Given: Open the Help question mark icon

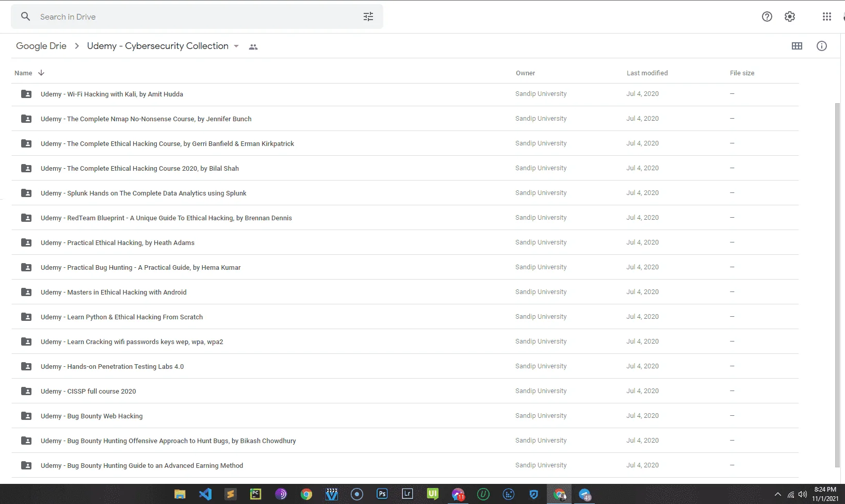Looking at the screenshot, I should [x=767, y=17].
